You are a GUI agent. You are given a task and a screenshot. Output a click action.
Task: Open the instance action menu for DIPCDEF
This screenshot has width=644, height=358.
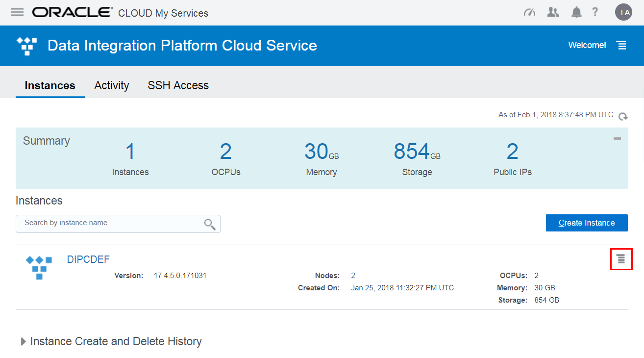[621, 259]
